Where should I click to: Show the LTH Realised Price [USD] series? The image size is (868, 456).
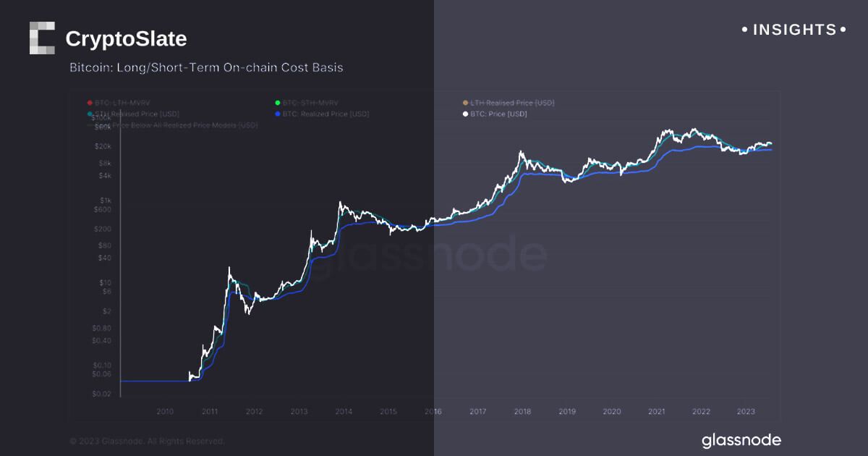pos(512,103)
